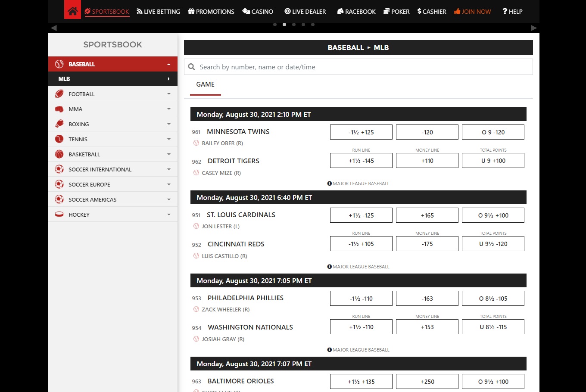586x392 pixels.
Task: Open the MLB league arrow
Action: point(169,79)
